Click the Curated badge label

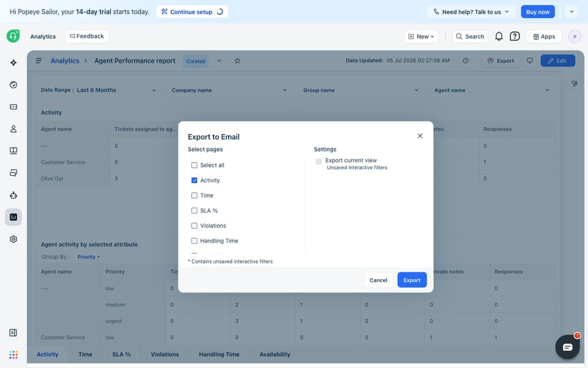click(196, 61)
